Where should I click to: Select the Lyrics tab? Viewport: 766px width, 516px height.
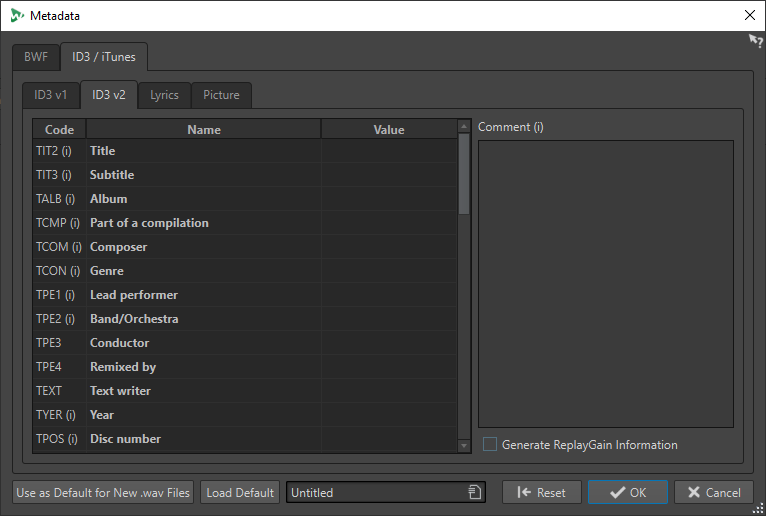click(x=164, y=95)
